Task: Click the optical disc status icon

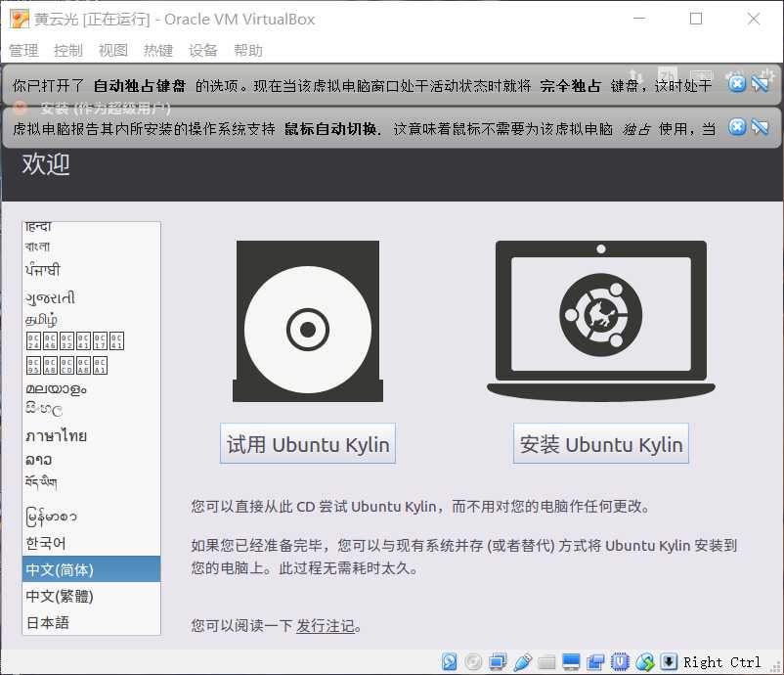Action: 473,662
